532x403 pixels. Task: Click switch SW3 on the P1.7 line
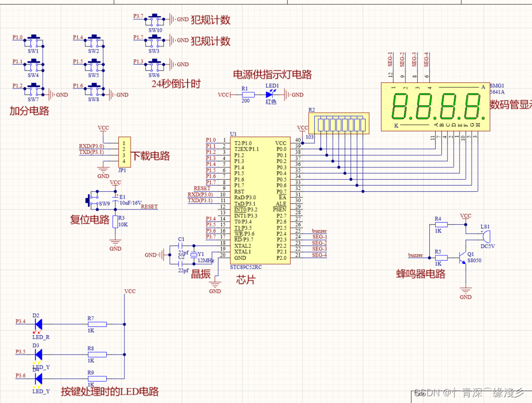click(x=155, y=41)
